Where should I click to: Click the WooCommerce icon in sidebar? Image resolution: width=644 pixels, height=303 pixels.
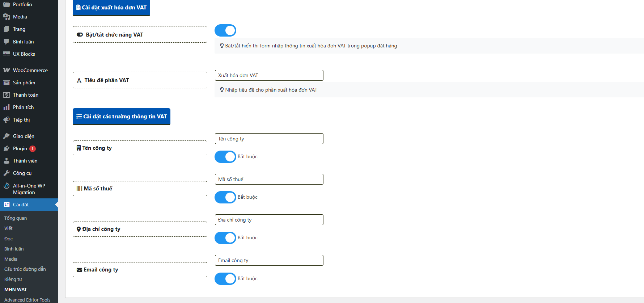[7, 70]
